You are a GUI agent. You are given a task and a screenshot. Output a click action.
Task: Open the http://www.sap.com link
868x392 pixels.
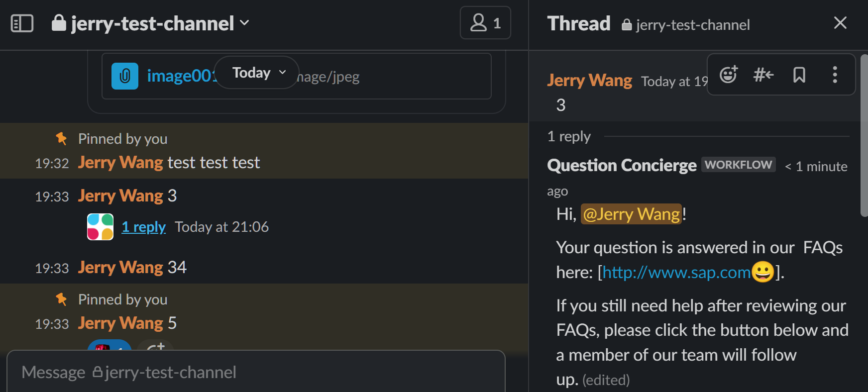(676, 272)
